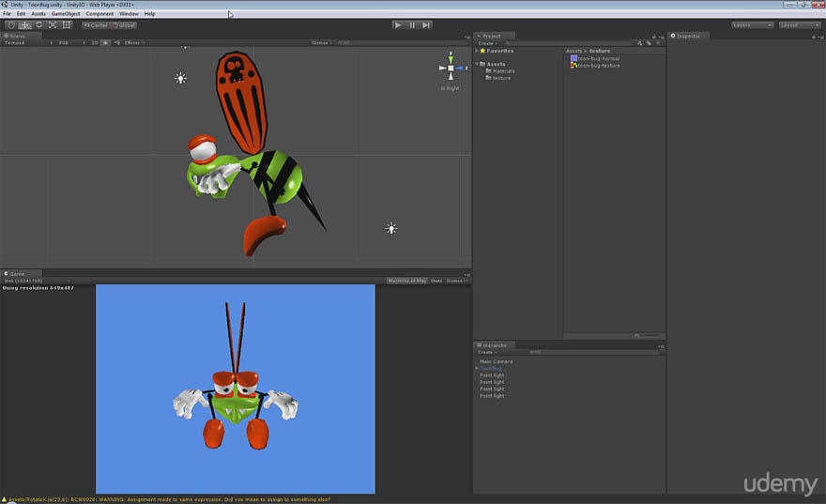Viewport: 826px width, 504px height.
Task: Click the Pause button
Action: [x=412, y=24]
